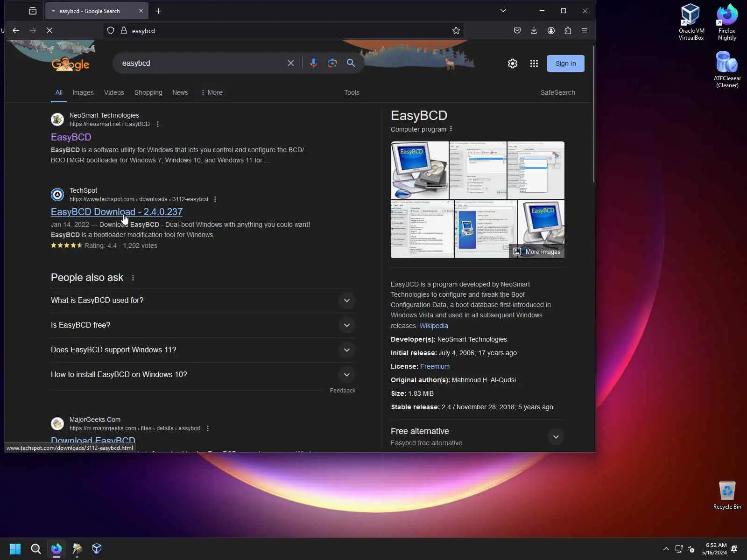This screenshot has width=747, height=560.
Task: Select the Oracle VM VirtualBox desktop icon
Action: (691, 22)
